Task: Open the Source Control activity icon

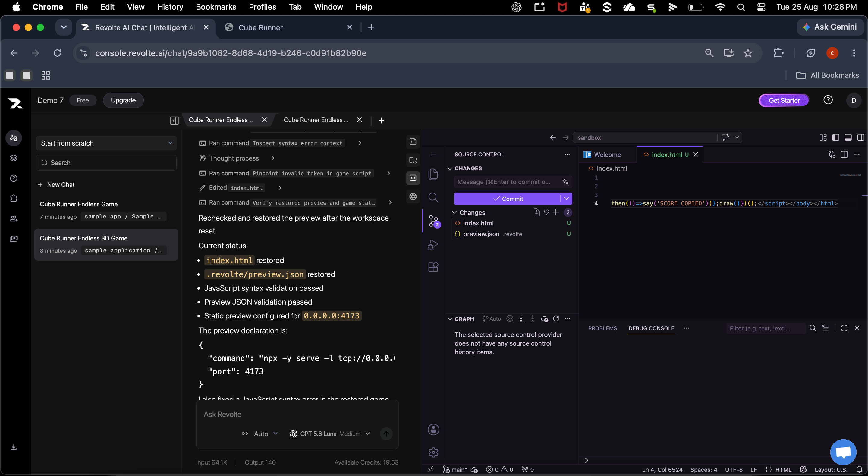Action: pyautogui.click(x=433, y=221)
